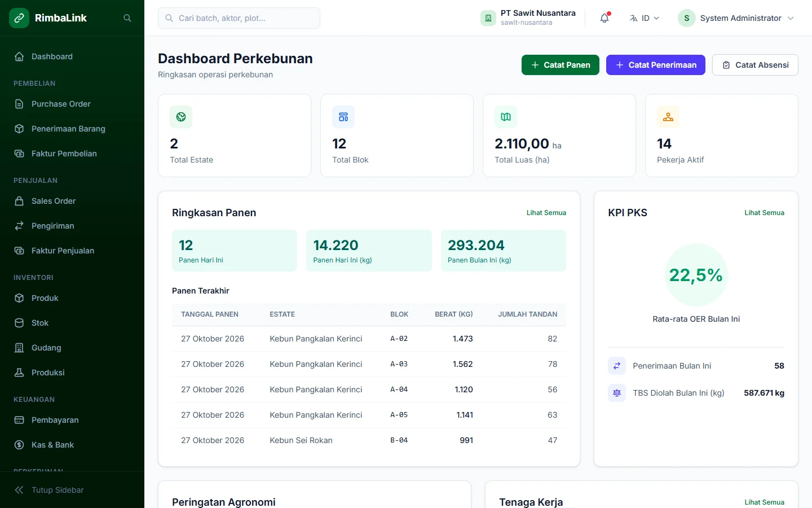Click the Stok database icon
Screen dimensions: 812x508
(x=19, y=323)
